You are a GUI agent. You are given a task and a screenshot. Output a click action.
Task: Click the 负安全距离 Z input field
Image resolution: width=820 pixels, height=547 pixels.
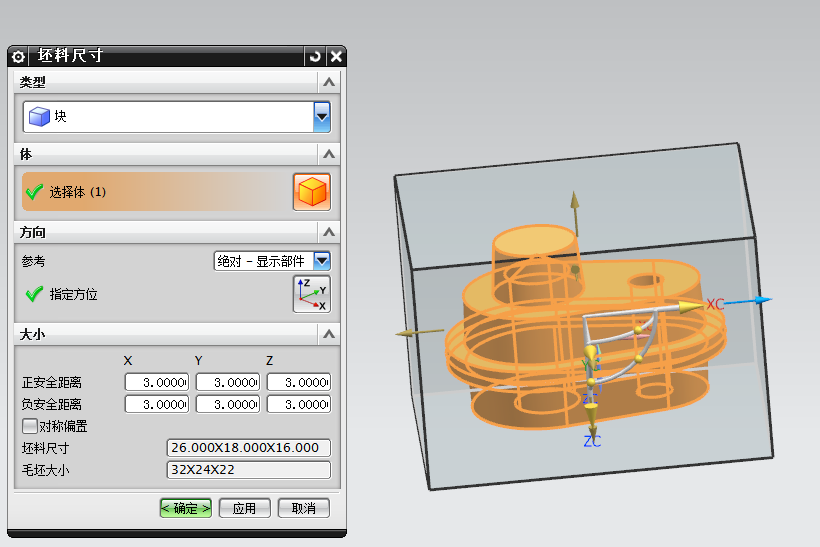pos(299,404)
